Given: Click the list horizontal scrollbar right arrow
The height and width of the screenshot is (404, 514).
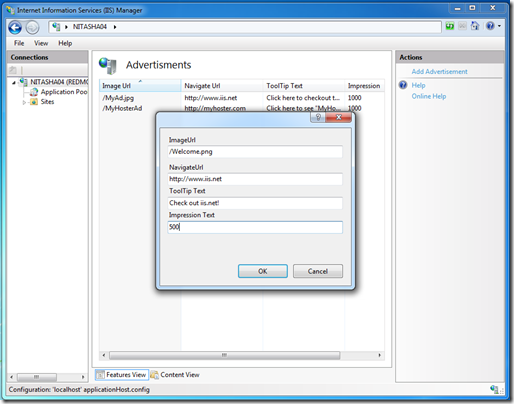Looking at the screenshot, I should pyautogui.click(x=380, y=355).
